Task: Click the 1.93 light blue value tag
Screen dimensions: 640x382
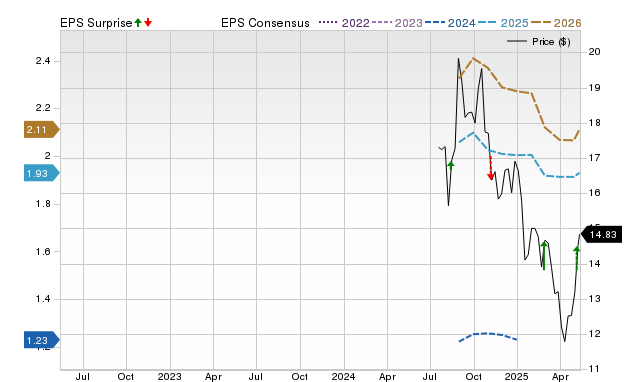Action: click(x=42, y=173)
